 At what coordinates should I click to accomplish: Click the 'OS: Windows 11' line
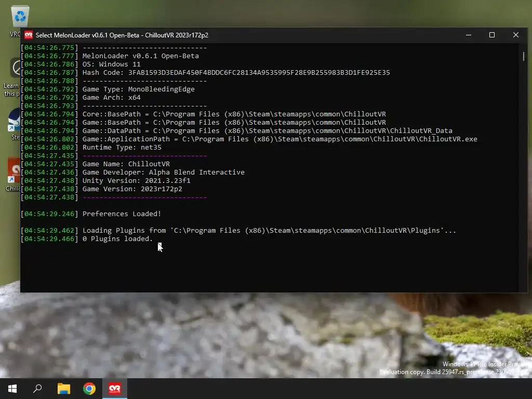111,64
